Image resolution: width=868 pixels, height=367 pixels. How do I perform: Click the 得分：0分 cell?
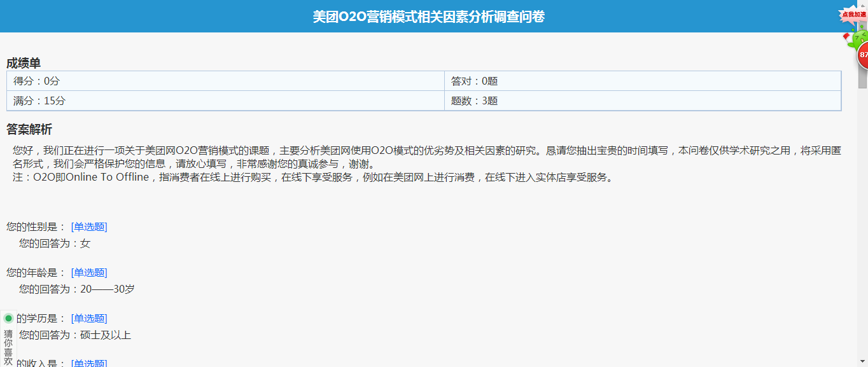pyautogui.click(x=225, y=81)
